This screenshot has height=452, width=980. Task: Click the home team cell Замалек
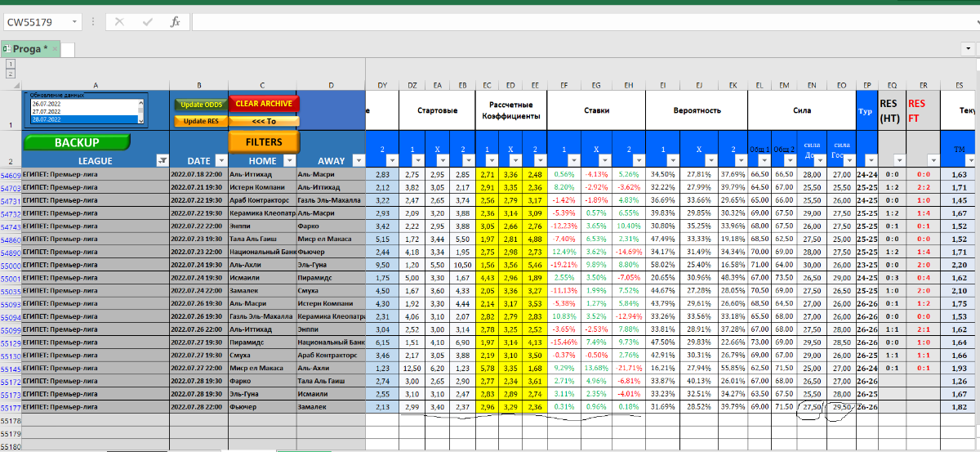(x=262, y=291)
